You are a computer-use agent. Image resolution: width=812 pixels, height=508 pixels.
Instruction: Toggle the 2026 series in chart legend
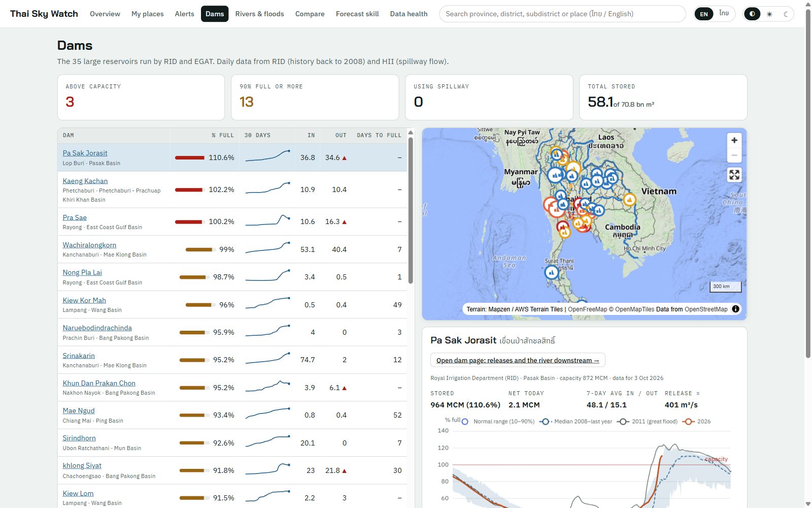pyautogui.click(x=696, y=422)
